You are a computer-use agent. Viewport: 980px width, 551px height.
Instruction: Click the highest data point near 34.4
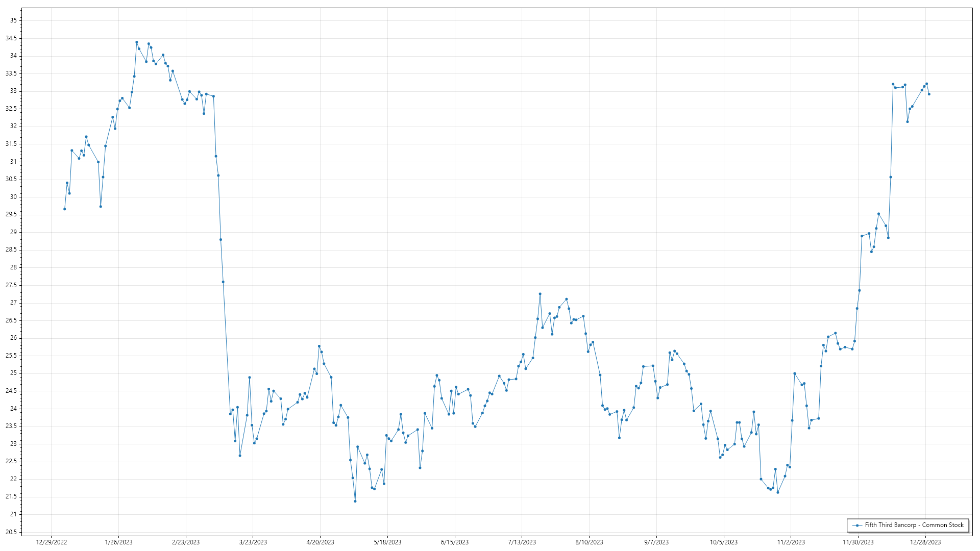tap(136, 42)
